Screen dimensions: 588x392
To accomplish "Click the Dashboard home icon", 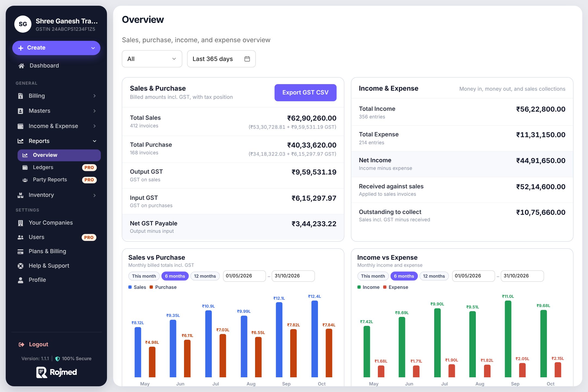I will click(x=21, y=66).
